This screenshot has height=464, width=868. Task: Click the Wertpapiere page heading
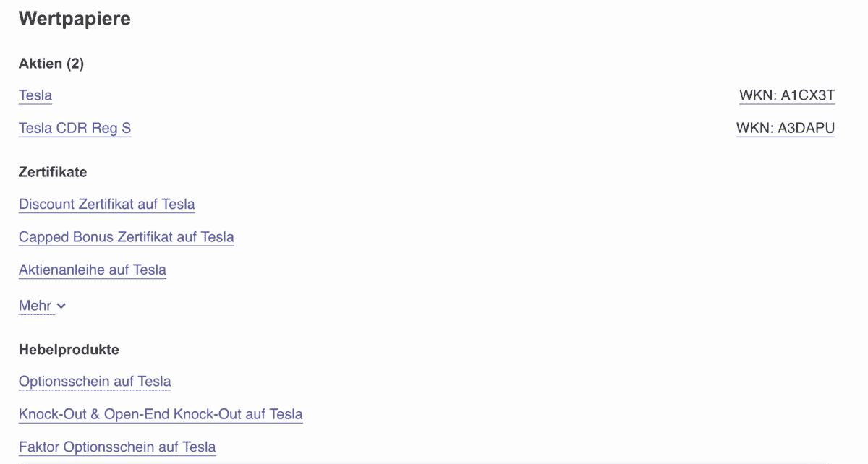coord(75,19)
